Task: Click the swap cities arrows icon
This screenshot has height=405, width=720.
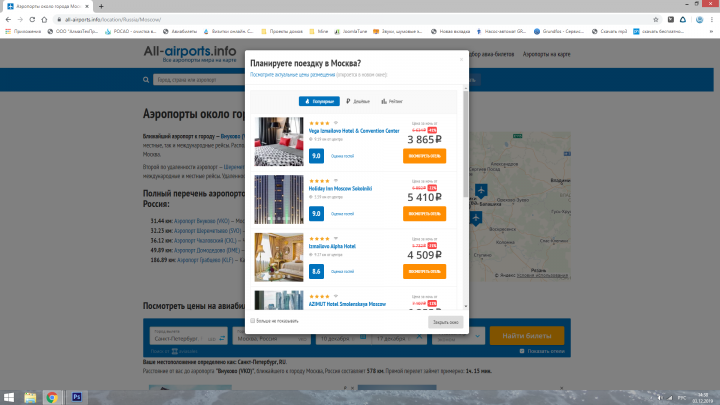Action: point(222,338)
